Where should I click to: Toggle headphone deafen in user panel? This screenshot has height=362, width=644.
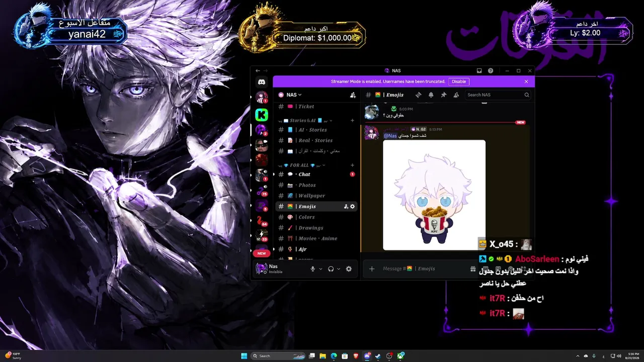tap(331, 269)
